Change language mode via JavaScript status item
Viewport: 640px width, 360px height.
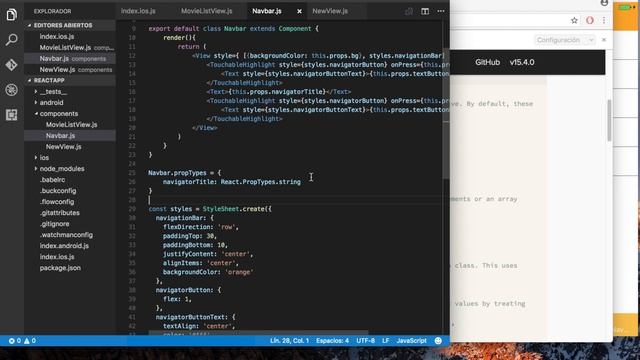[x=411, y=340]
